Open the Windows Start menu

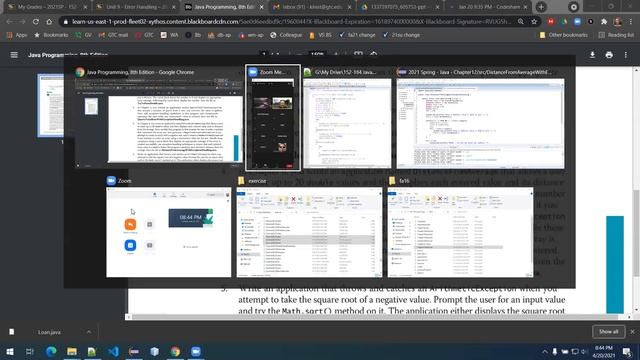click(x=9, y=351)
